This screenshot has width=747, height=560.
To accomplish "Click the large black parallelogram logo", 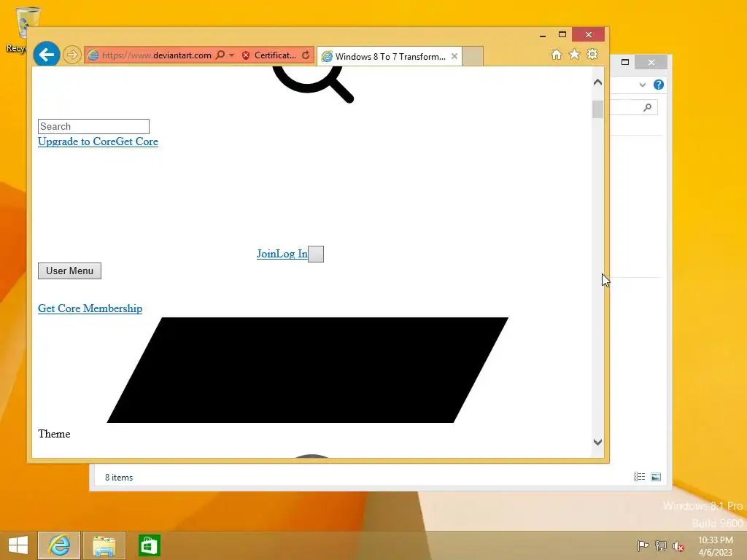I will pyautogui.click(x=308, y=370).
